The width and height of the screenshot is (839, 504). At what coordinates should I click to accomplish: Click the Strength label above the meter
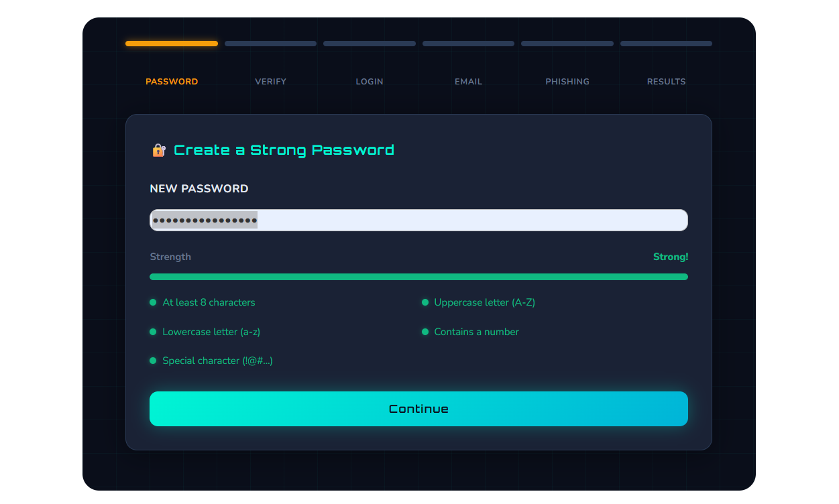170,257
